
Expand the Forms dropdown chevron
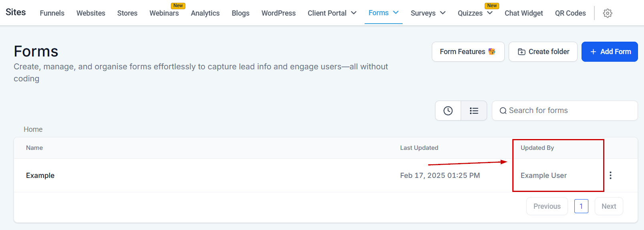click(x=396, y=13)
